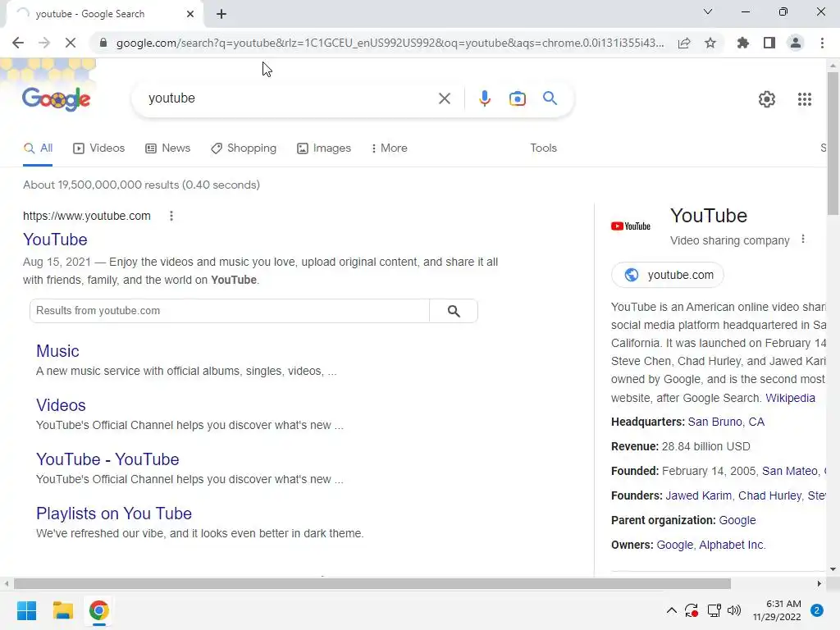Open the Chad Hurley founder link

pos(769,495)
